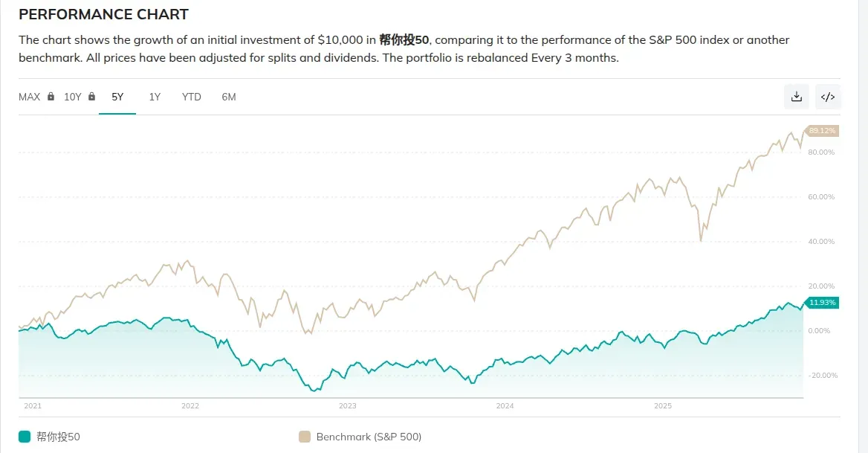Click the 2025 marker on the time axis
The width and height of the screenshot is (868, 453).
click(x=662, y=406)
